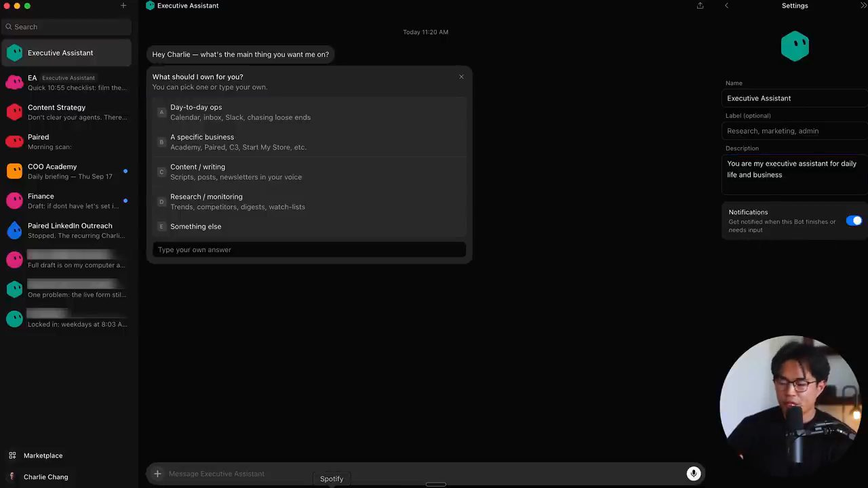Choose option C Content / writing
Screen dimensions: 868x488
309,171
